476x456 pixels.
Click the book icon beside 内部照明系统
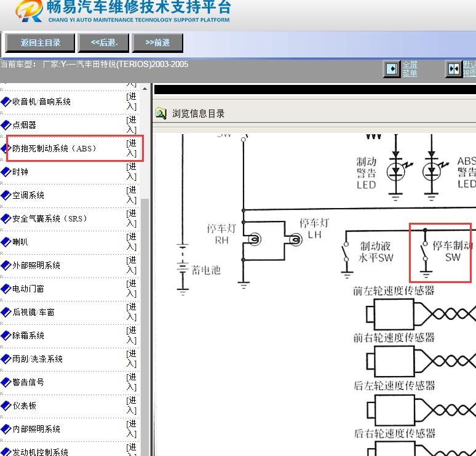point(6,430)
